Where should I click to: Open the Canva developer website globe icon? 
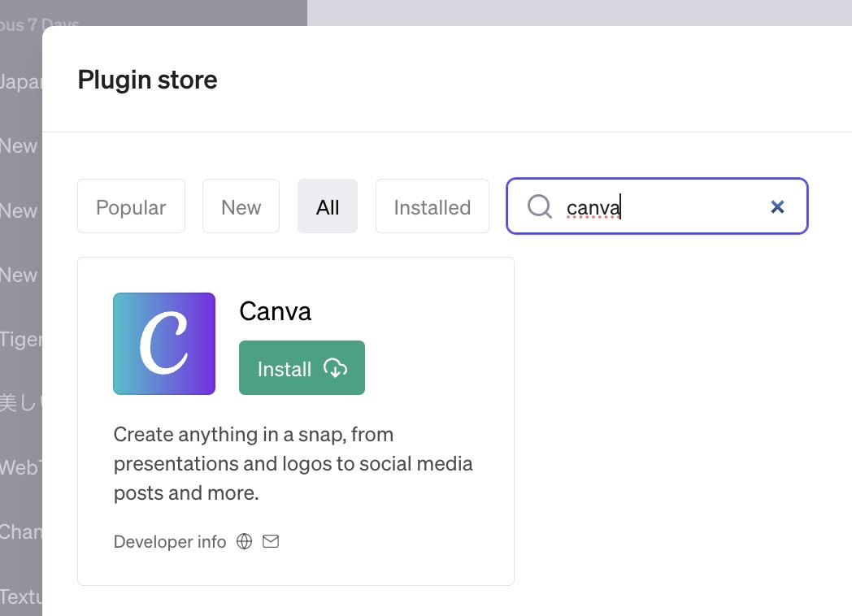[x=244, y=541]
